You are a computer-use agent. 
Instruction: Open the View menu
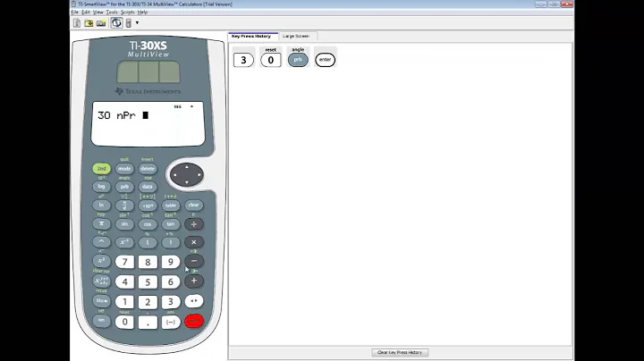97,13
